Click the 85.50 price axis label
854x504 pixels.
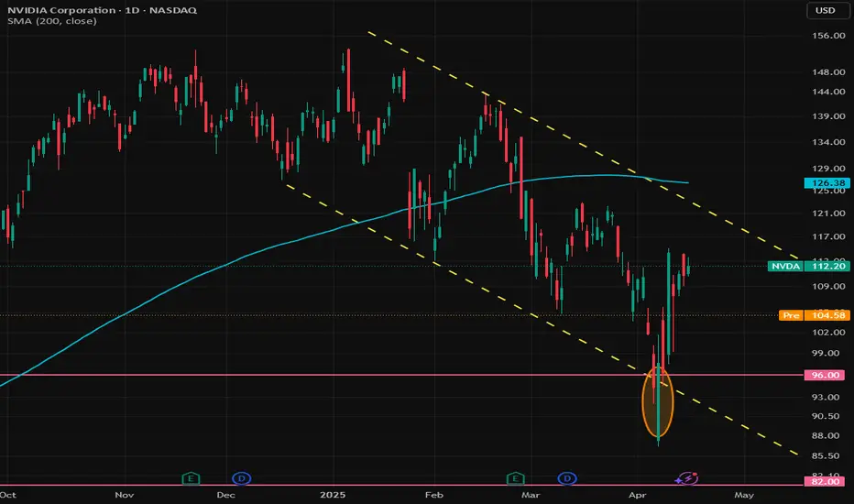coord(826,455)
